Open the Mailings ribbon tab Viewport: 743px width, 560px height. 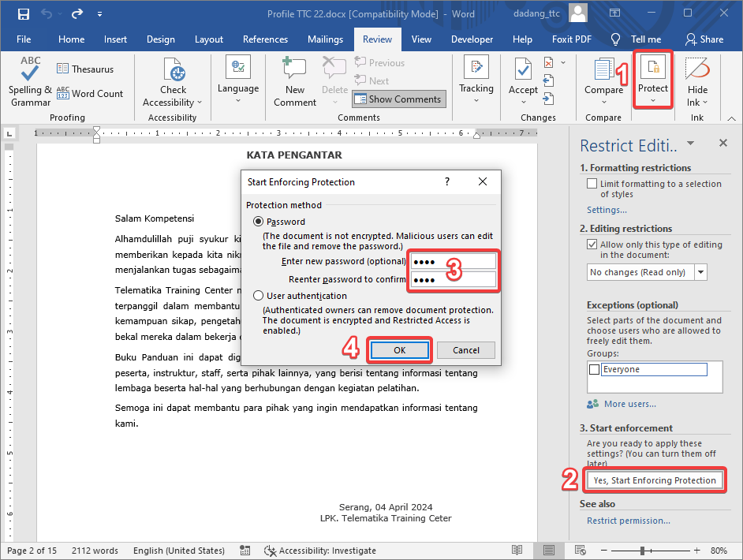click(325, 39)
